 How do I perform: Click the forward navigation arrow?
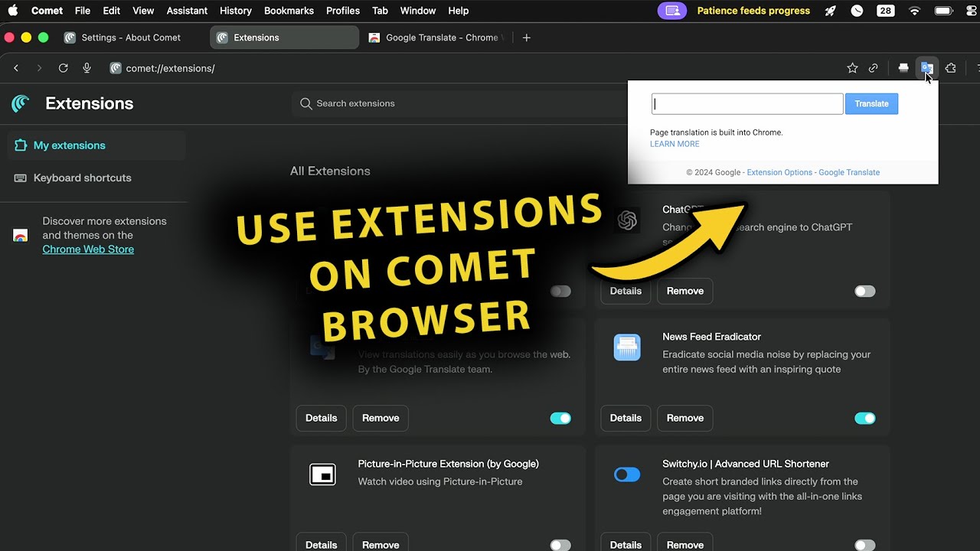[40, 68]
